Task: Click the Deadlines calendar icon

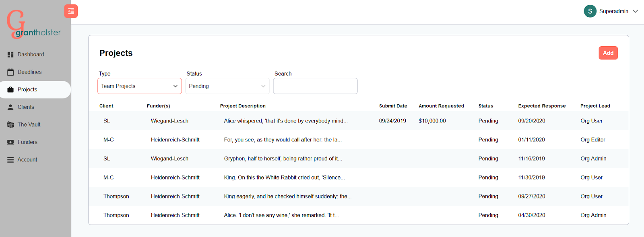Action: click(x=10, y=72)
